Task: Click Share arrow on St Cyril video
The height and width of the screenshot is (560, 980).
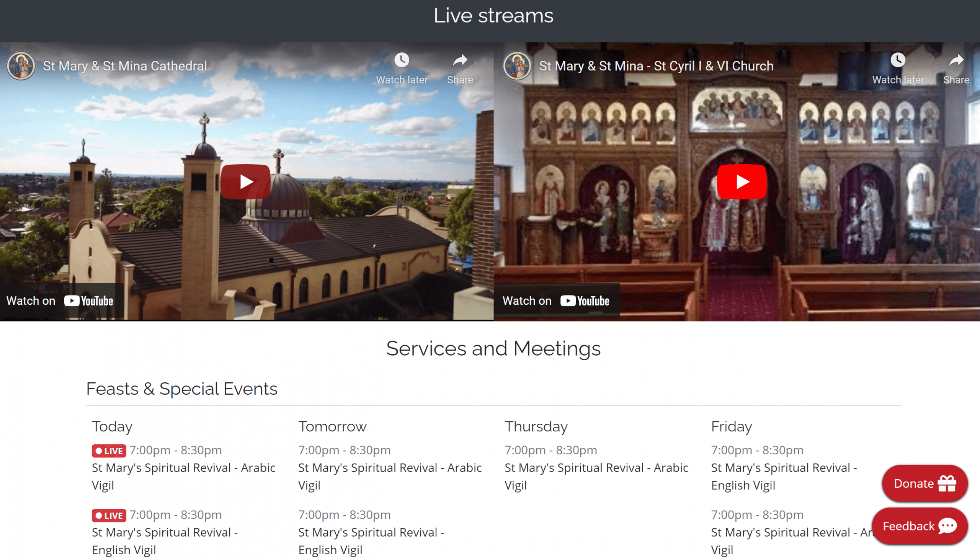Action: click(x=956, y=60)
